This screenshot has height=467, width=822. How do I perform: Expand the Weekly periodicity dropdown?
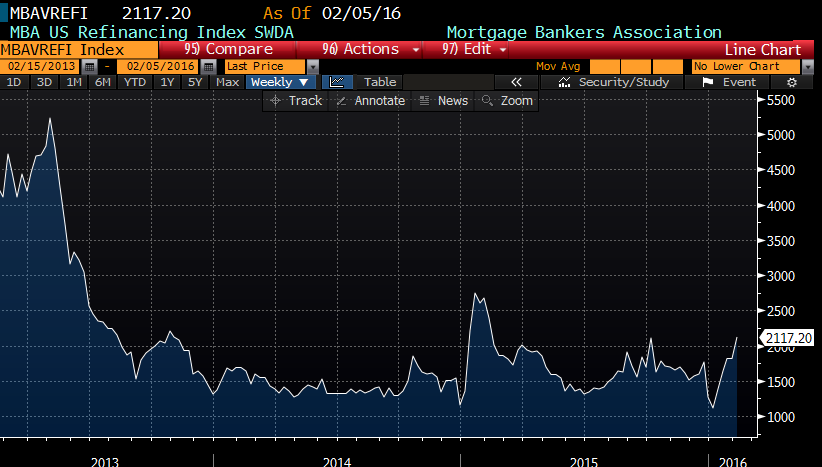pos(279,82)
